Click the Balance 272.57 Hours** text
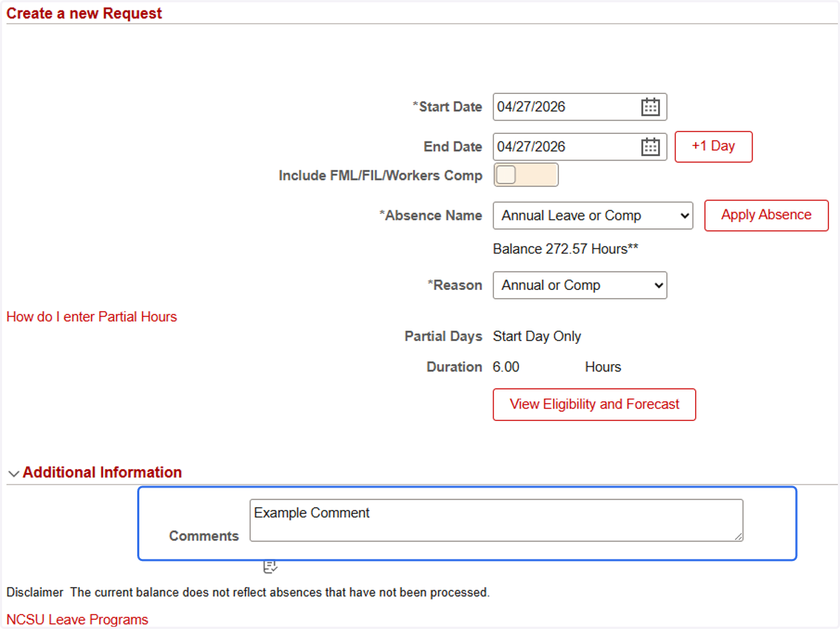 tap(566, 249)
